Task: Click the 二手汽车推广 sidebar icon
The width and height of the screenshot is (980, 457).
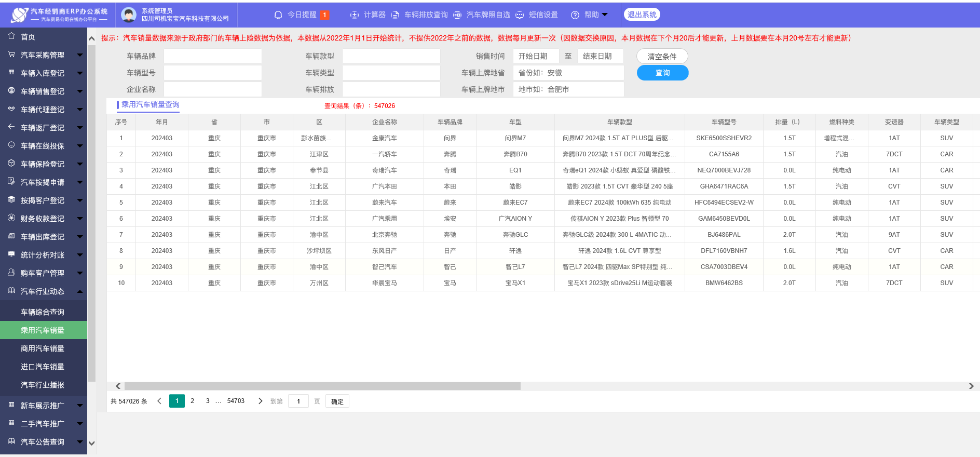Action: (11, 423)
